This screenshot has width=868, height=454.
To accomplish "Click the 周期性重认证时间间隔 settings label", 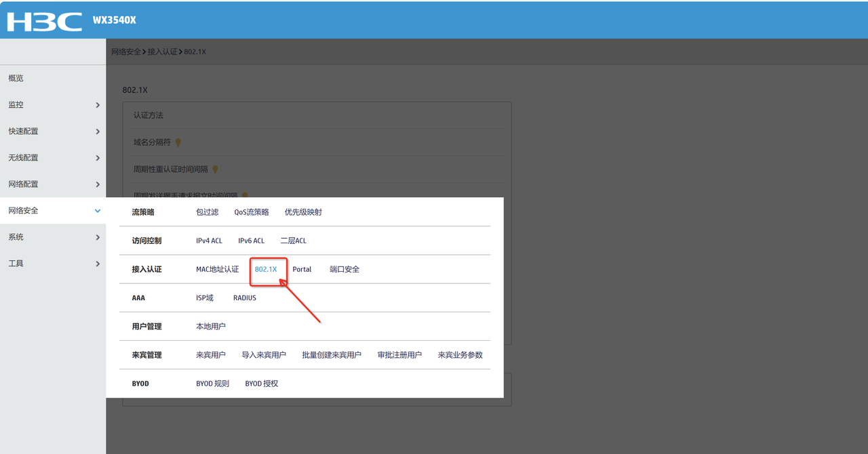I will [x=172, y=169].
